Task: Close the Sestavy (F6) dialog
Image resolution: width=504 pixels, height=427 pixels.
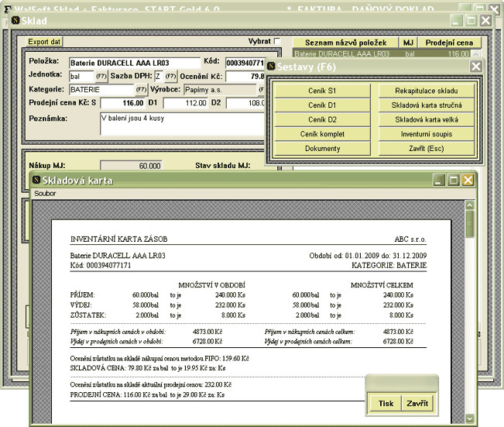Action: (x=475, y=67)
